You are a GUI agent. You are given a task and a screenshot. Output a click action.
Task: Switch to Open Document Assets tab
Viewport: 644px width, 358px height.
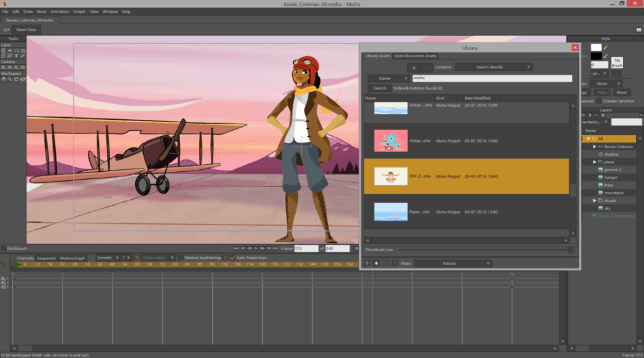pyautogui.click(x=415, y=56)
